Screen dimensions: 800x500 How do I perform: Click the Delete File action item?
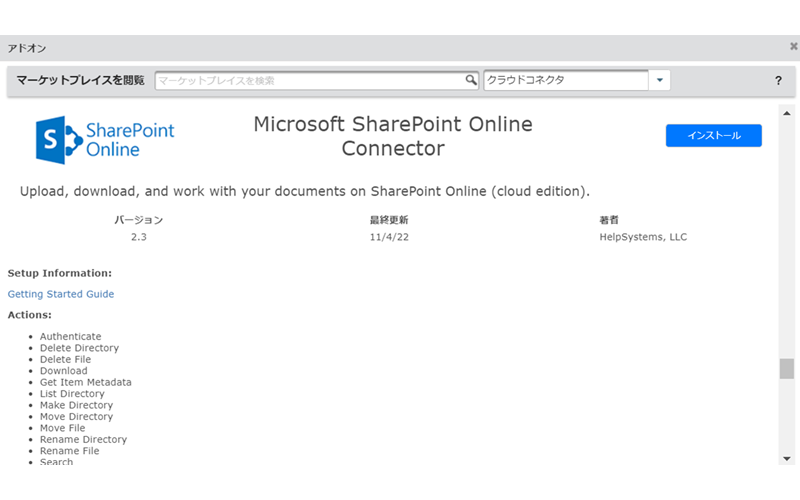click(x=65, y=359)
